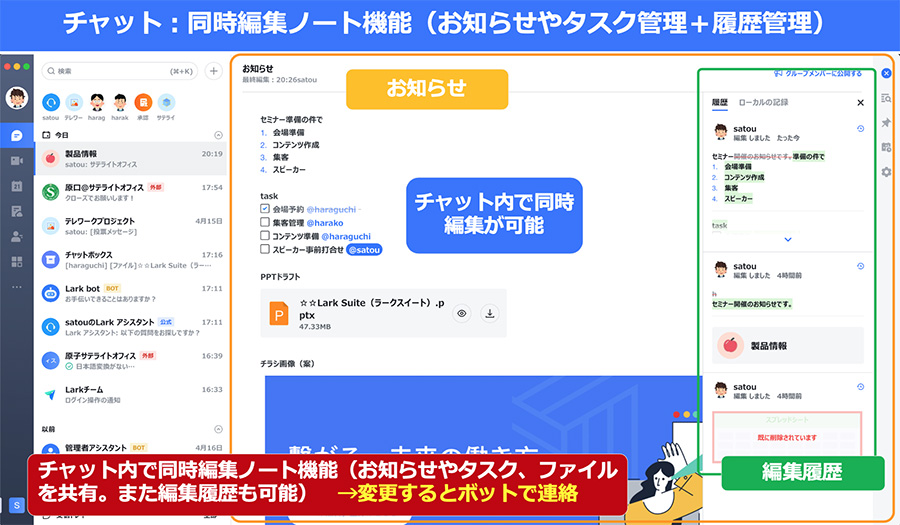Click the plus button next to search

[x=214, y=71]
